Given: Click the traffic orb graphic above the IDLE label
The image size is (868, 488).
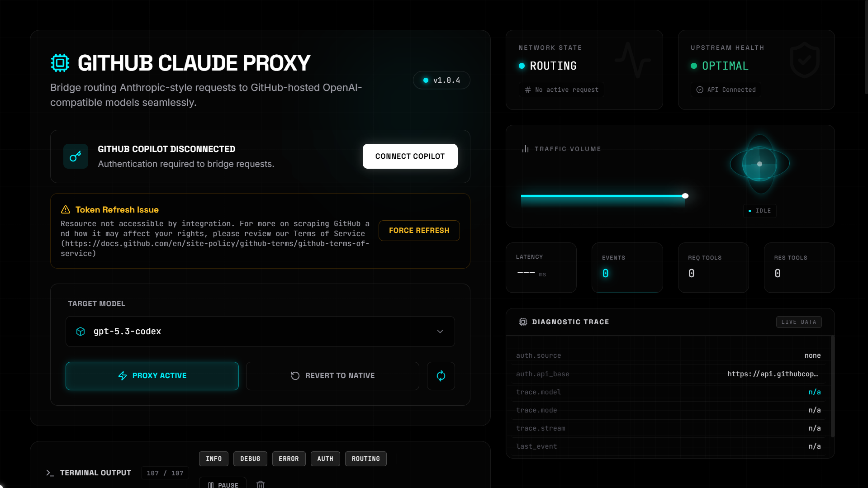Looking at the screenshot, I should point(760,164).
